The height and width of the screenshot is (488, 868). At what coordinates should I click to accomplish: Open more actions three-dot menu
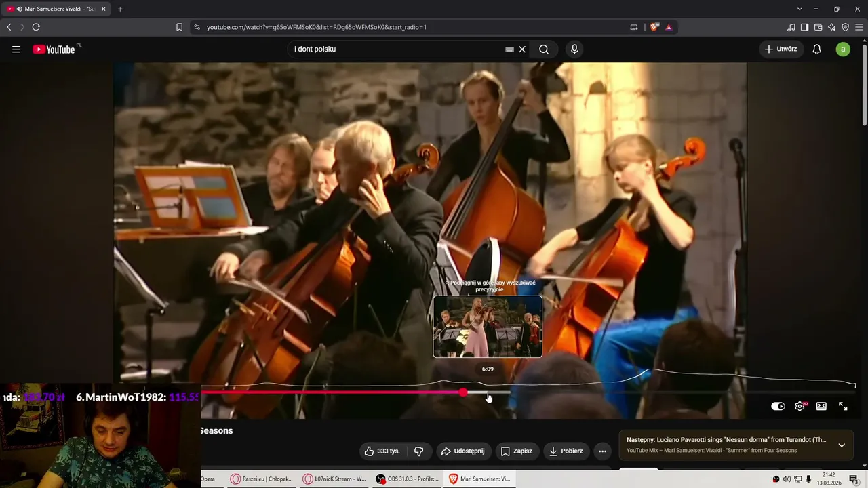click(602, 451)
